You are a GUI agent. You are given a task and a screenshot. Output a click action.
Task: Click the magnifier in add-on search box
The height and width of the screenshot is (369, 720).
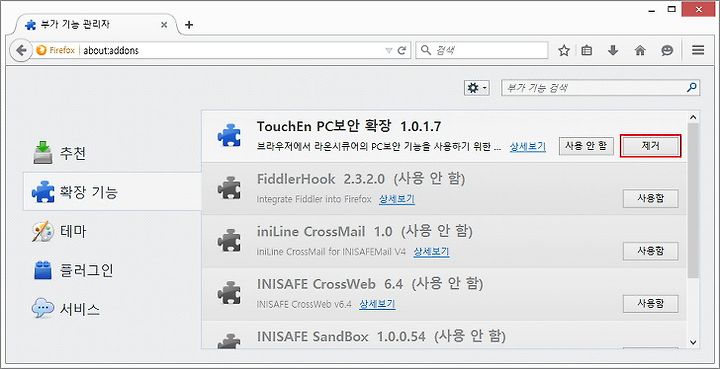(x=692, y=88)
